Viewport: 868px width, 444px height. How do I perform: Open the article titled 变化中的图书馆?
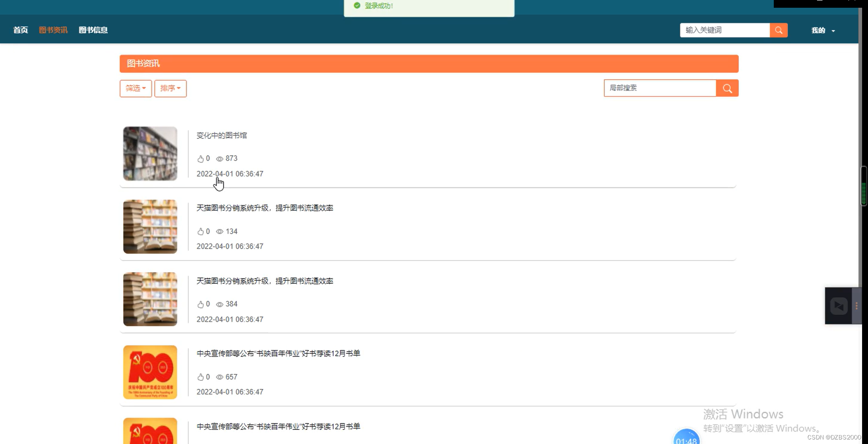(x=222, y=135)
